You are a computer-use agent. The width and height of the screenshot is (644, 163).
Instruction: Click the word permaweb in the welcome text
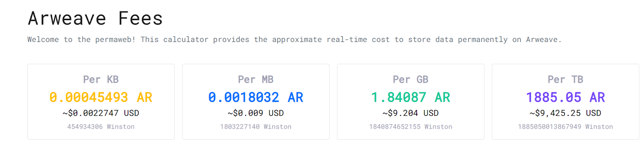point(115,40)
